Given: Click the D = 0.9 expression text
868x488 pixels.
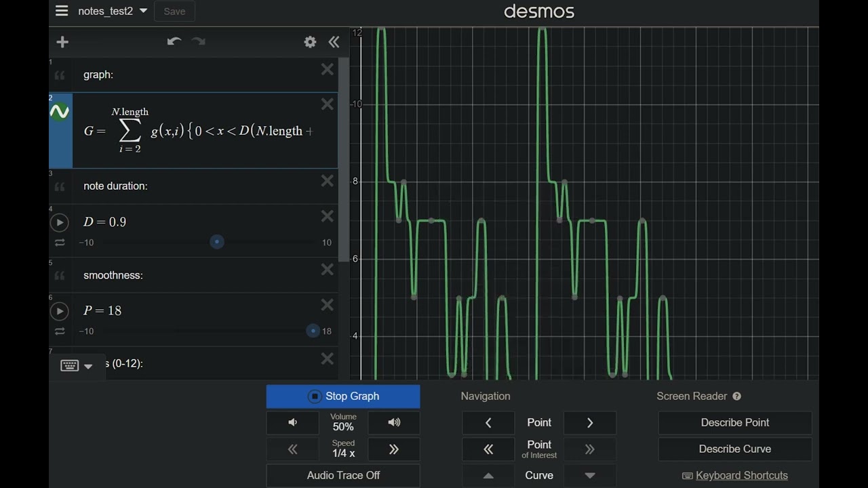Looking at the screenshot, I should (x=104, y=222).
